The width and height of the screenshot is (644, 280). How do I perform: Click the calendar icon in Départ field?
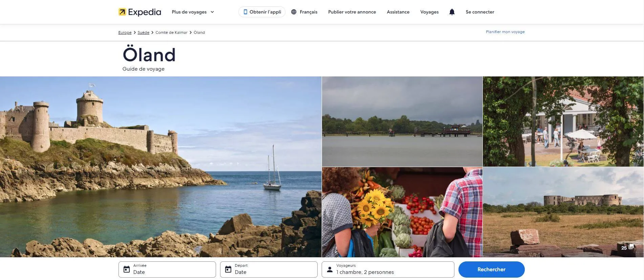228,270
